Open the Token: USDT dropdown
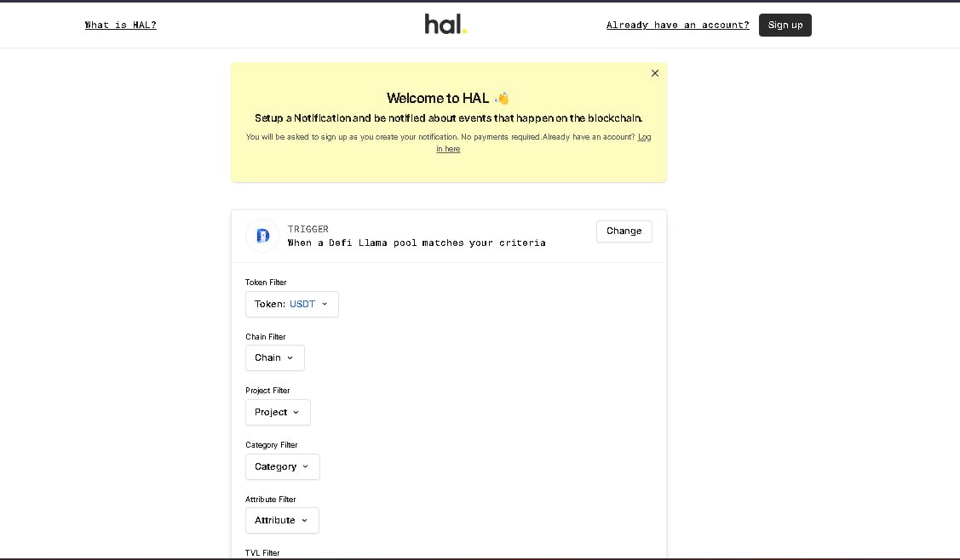This screenshot has width=960, height=560. tap(292, 304)
